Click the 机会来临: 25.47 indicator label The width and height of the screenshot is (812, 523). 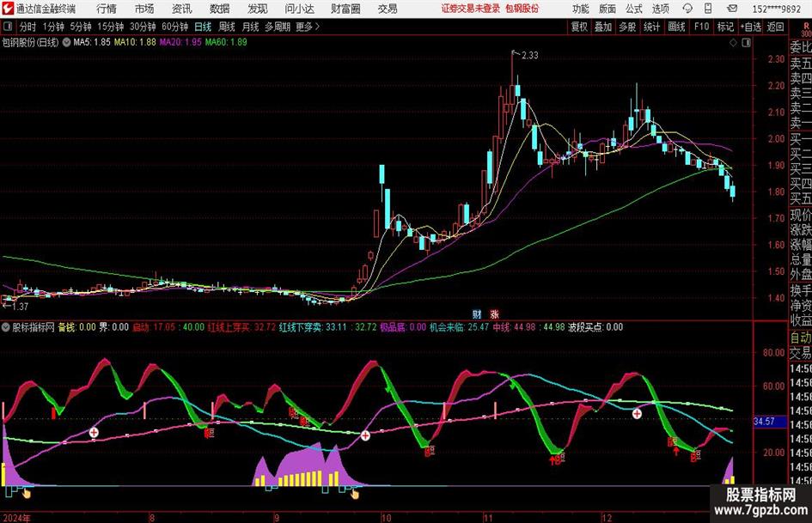(x=459, y=327)
